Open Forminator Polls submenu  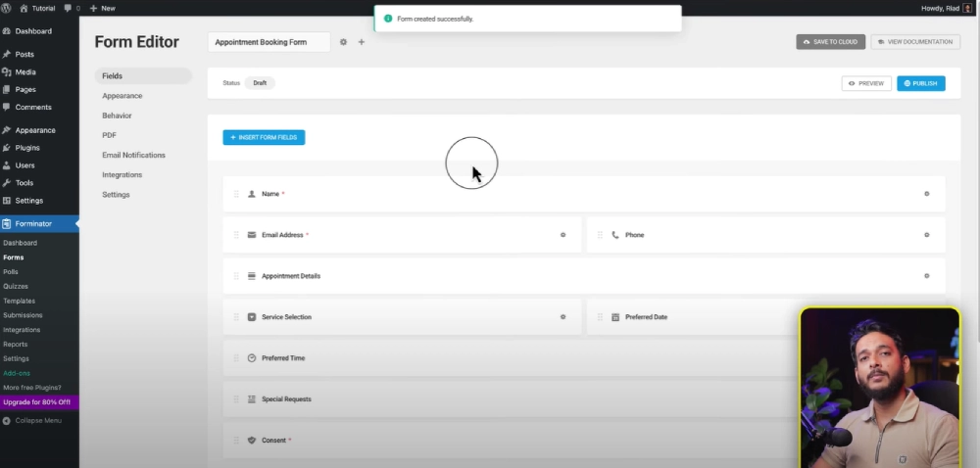coord(11,272)
